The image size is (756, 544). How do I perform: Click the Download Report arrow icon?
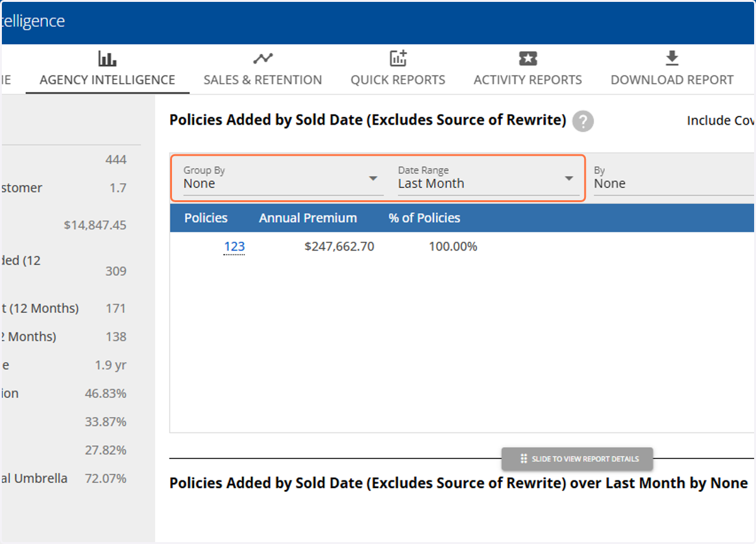tap(672, 59)
